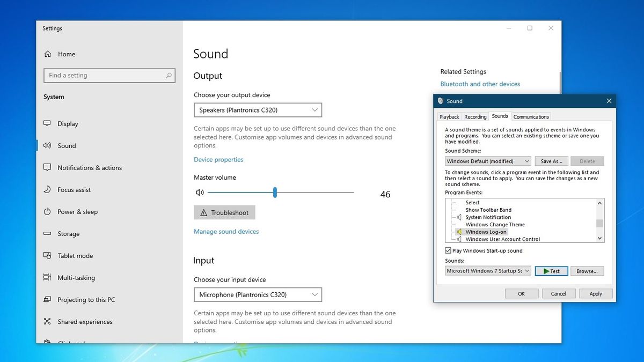Viewport: 644px width, 362px height.
Task: Open Bluetooth and other devices link
Action: coord(480,84)
